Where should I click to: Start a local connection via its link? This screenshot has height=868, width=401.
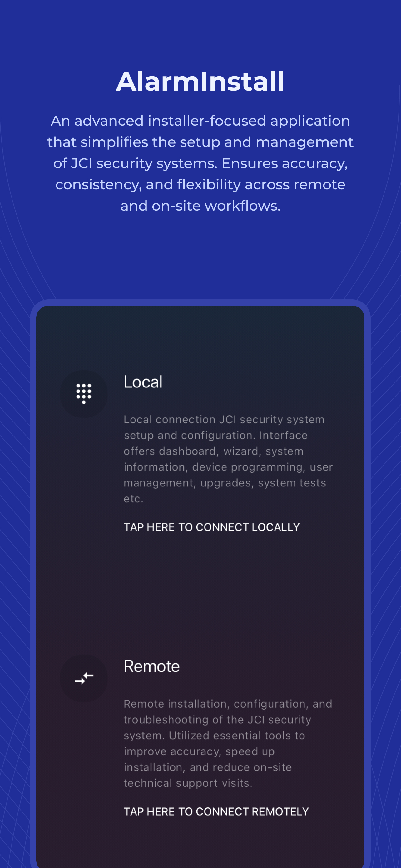(211, 527)
